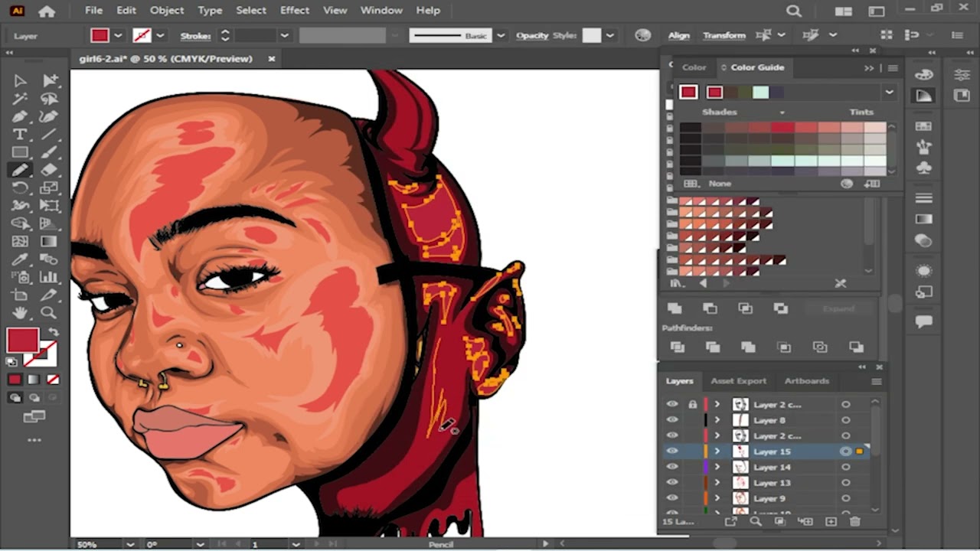Open the Effect menu

(295, 11)
